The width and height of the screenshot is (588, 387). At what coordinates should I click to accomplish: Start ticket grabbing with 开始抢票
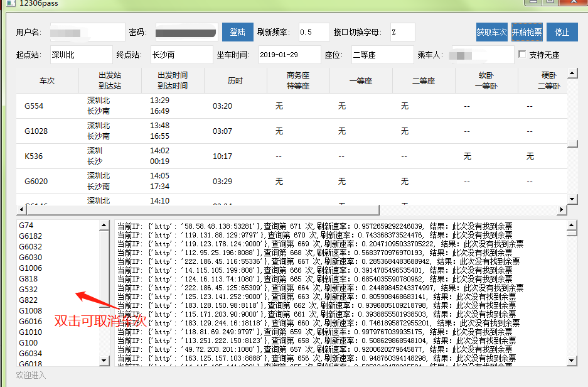tap(527, 32)
